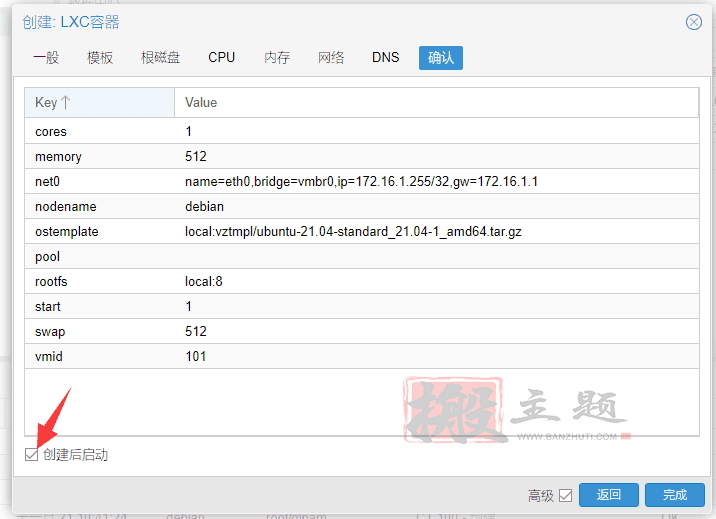Switch to the 内存 tab
This screenshot has width=716, height=519.
(277, 58)
